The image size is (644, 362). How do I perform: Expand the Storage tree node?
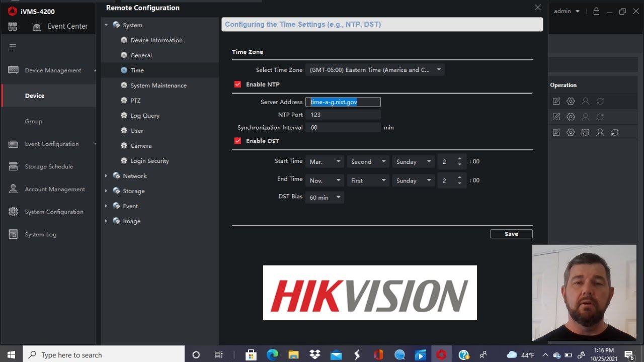click(106, 191)
